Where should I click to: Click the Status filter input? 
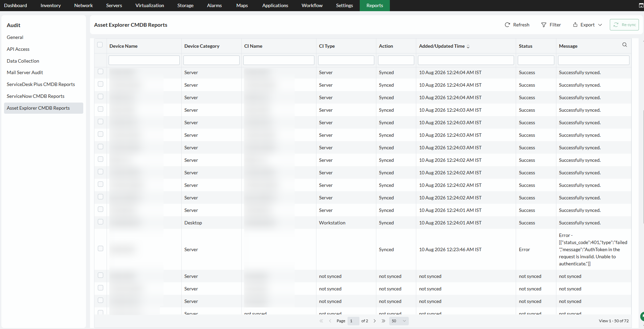click(536, 60)
